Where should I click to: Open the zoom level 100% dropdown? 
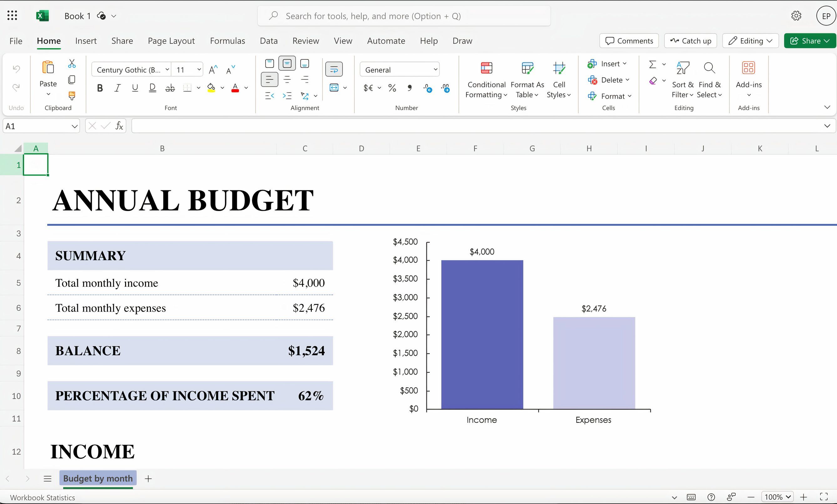[777, 497]
